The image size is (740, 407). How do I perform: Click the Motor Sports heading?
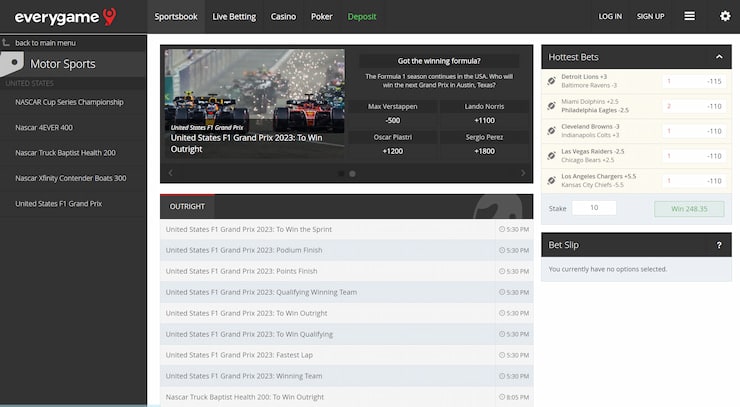click(63, 64)
